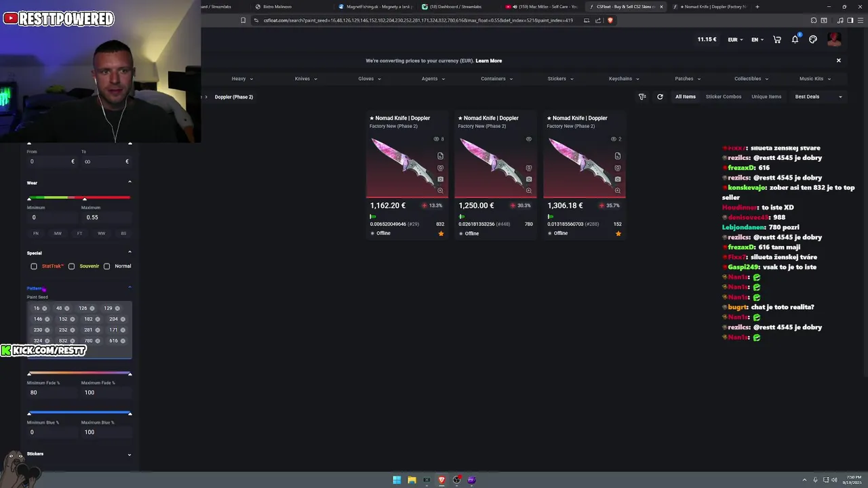Enable the StatTrak checkbox
868x488 pixels.
tap(34, 266)
